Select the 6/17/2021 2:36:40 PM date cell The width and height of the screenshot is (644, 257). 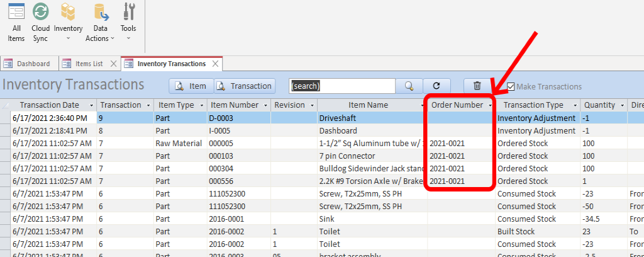pyautogui.click(x=53, y=118)
